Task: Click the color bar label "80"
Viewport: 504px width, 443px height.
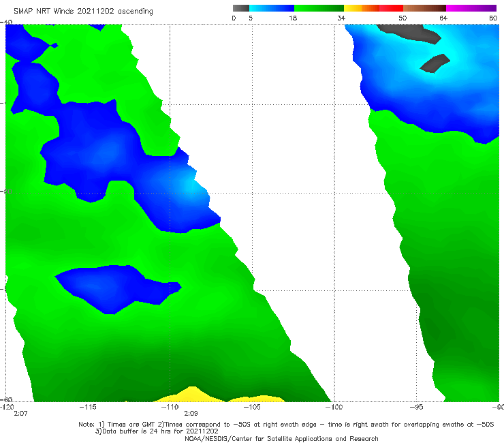Action: click(493, 18)
